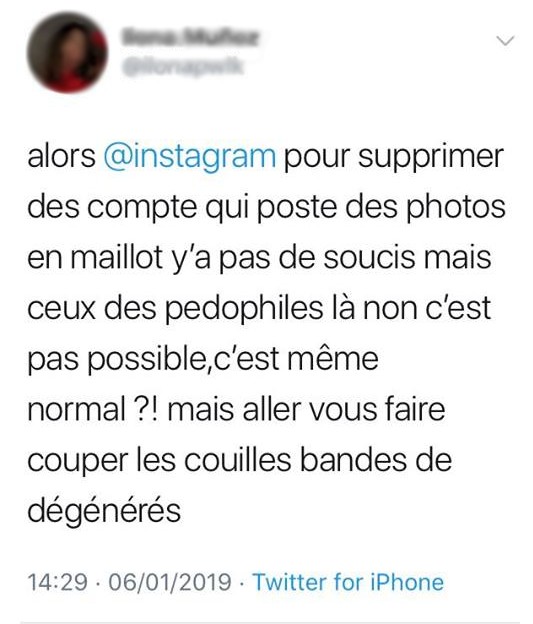This screenshot has height=624, width=533.
Task: Open the blurred @handle under display name
Action: click(x=182, y=66)
